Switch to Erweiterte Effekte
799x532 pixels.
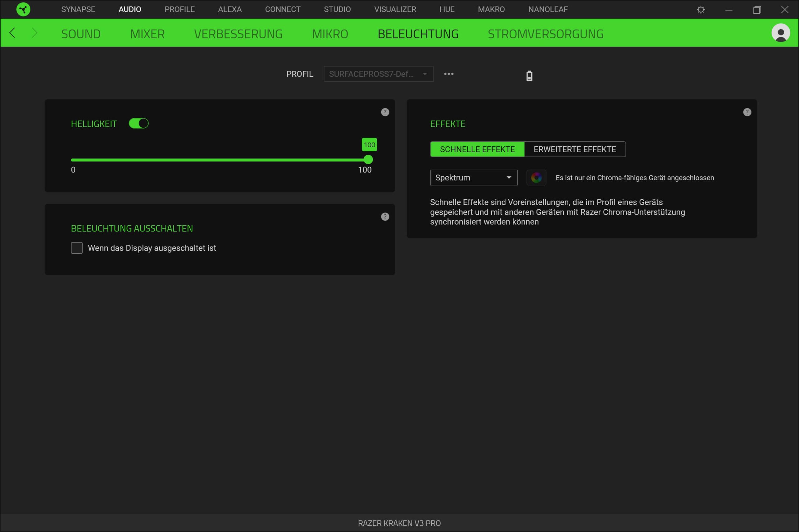pyautogui.click(x=574, y=149)
